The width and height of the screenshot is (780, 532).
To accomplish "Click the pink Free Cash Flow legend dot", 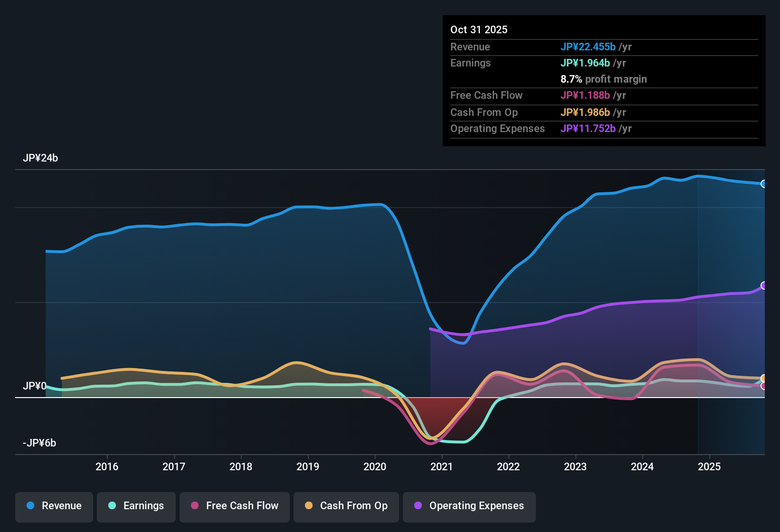I will pyautogui.click(x=195, y=506).
